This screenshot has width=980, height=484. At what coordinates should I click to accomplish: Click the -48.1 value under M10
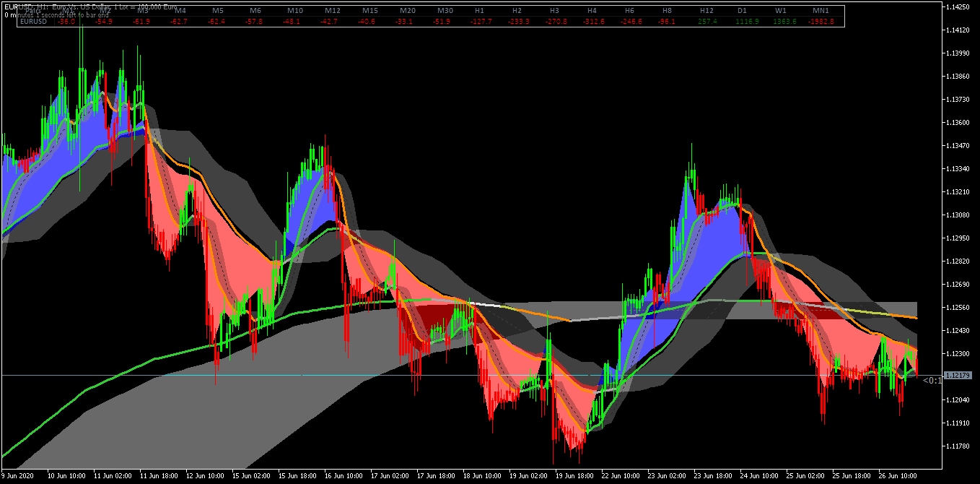pyautogui.click(x=292, y=22)
